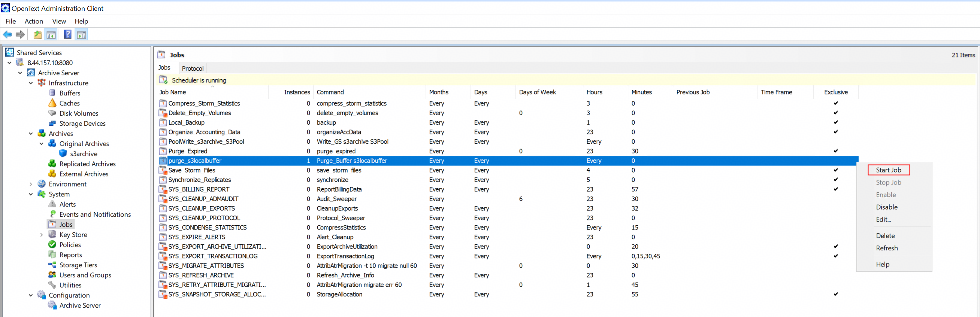Screen dimensions: 980x317
Task: Choose Delete in the context menu
Action: pyautogui.click(x=885, y=236)
